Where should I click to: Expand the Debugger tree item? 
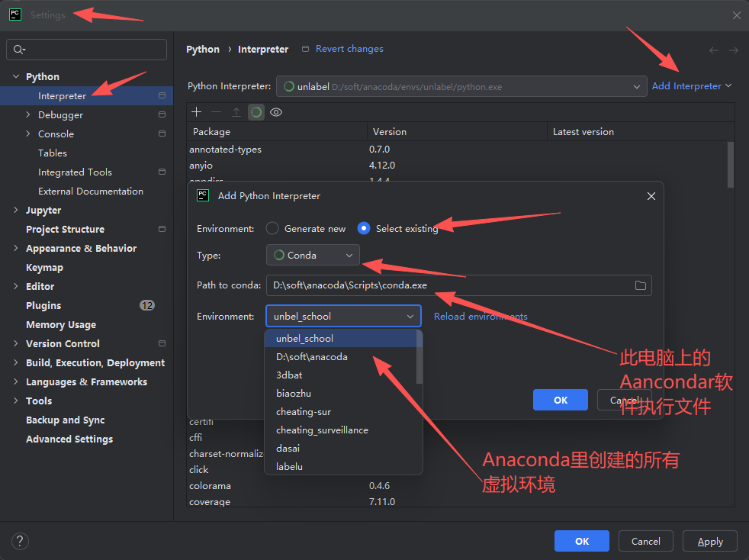[27, 114]
